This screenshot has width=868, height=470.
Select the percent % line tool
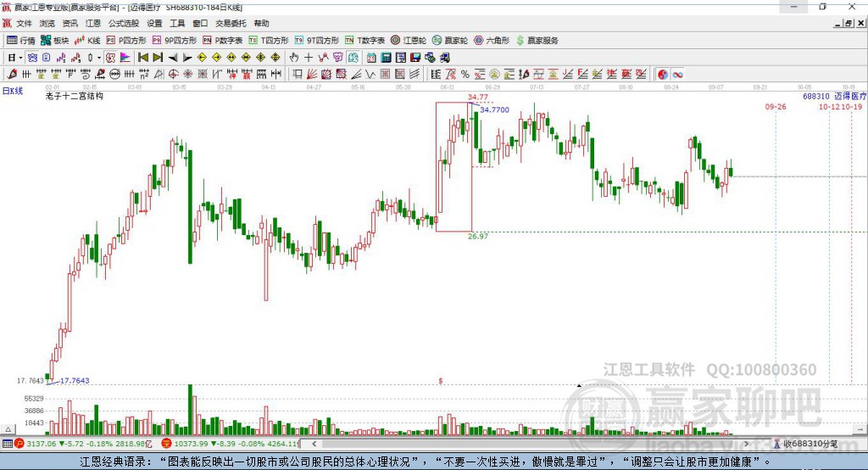tap(465, 75)
